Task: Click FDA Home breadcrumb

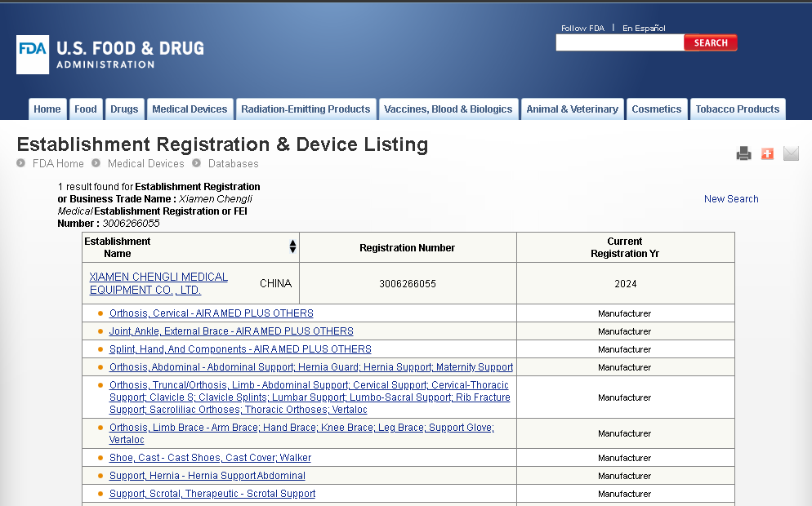Action: tap(58, 163)
